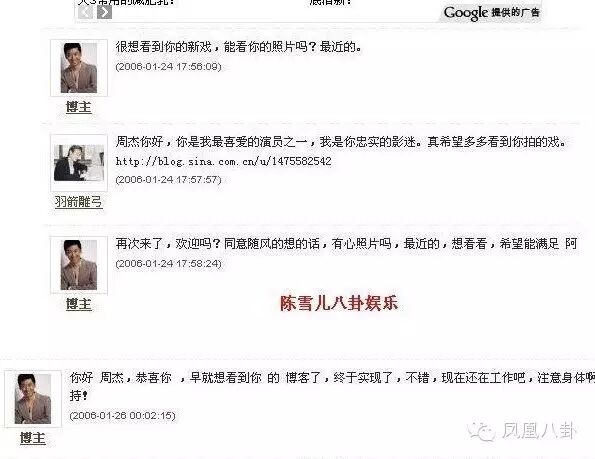595x459 pixels.
Task: Click the 羽箭雕弓 avatar image
Action: pyautogui.click(x=79, y=163)
